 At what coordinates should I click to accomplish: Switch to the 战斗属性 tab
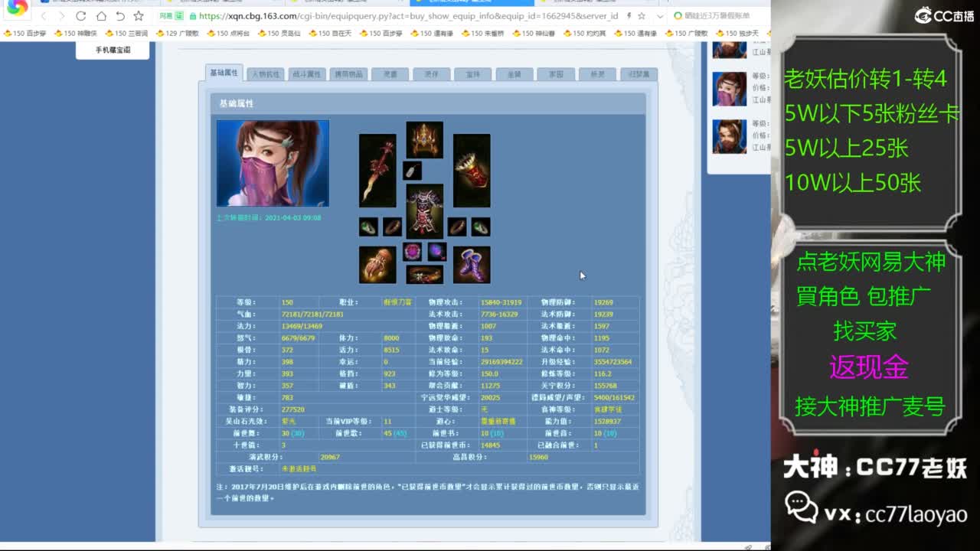click(x=307, y=74)
